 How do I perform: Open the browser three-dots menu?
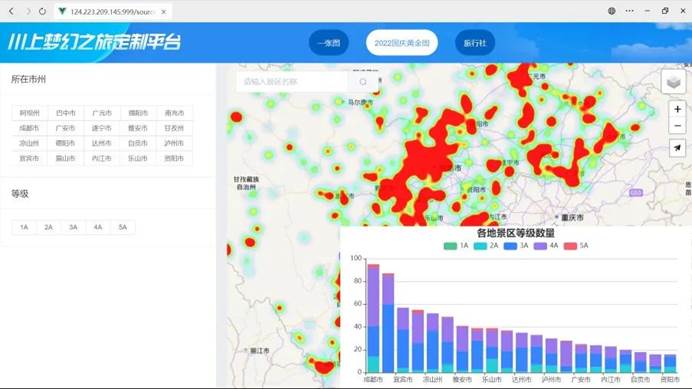(x=629, y=11)
